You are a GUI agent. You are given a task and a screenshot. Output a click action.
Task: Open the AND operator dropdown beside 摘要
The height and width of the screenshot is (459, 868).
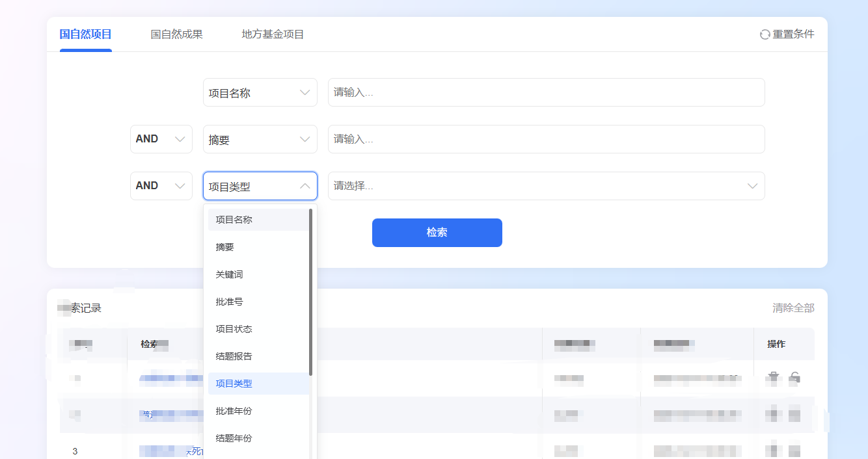(x=161, y=139)
